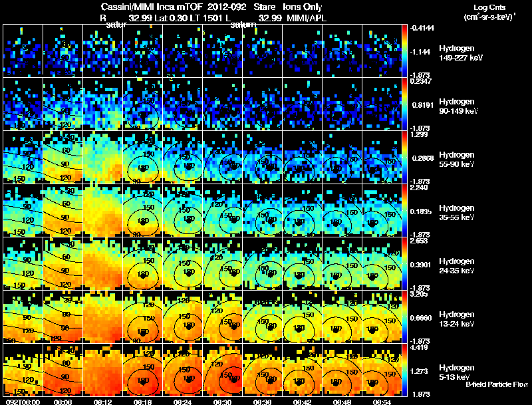Click the 06:54 time label on bottom axis
This screenshot has height=405, width=532.
[x=382, y=402]
